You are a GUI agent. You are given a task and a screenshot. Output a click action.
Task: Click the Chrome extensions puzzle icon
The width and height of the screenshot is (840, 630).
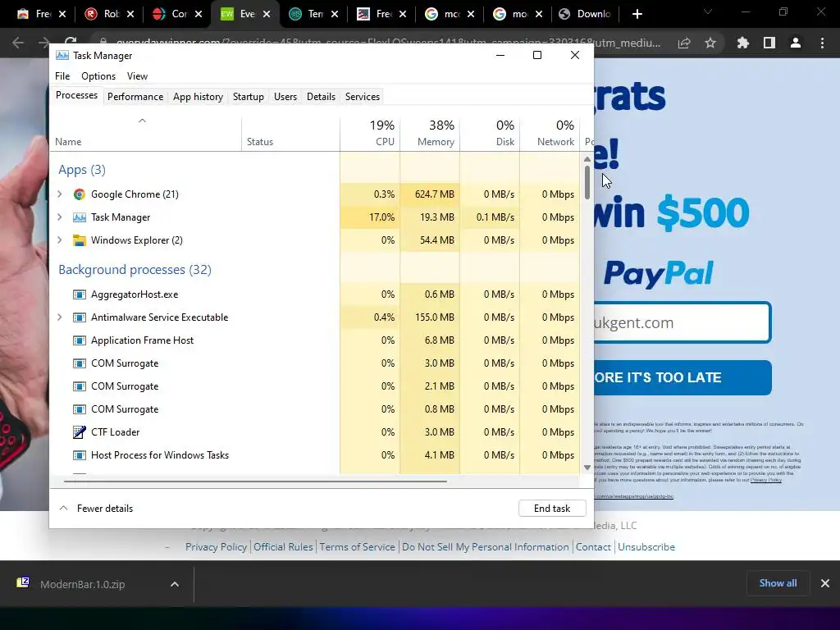[x=742, y=43]
